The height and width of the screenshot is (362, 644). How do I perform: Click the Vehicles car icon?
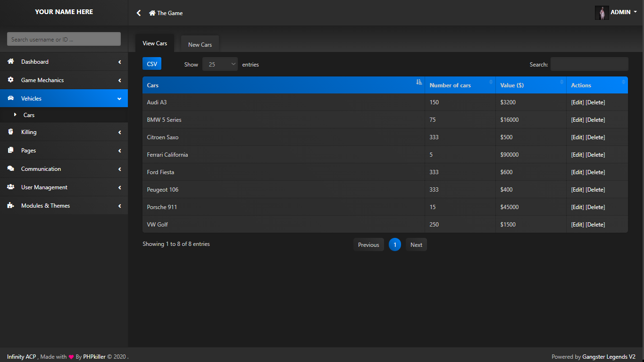[x=10, y=99]
